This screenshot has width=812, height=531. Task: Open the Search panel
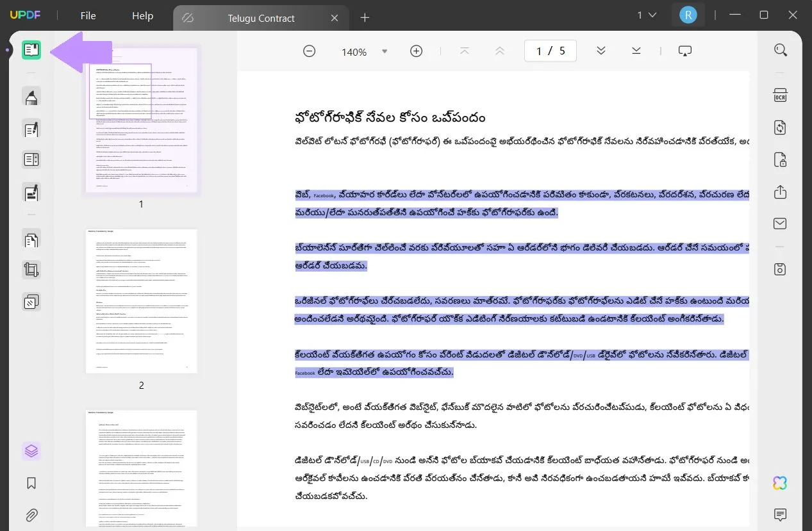pyautogui.click(x=780, y=49)
